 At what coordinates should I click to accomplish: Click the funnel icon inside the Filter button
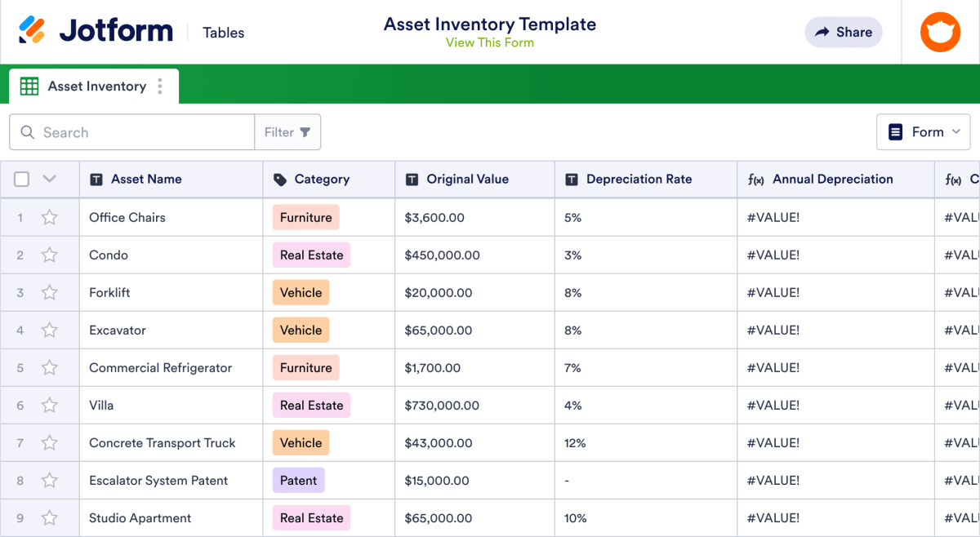point(305,131)
